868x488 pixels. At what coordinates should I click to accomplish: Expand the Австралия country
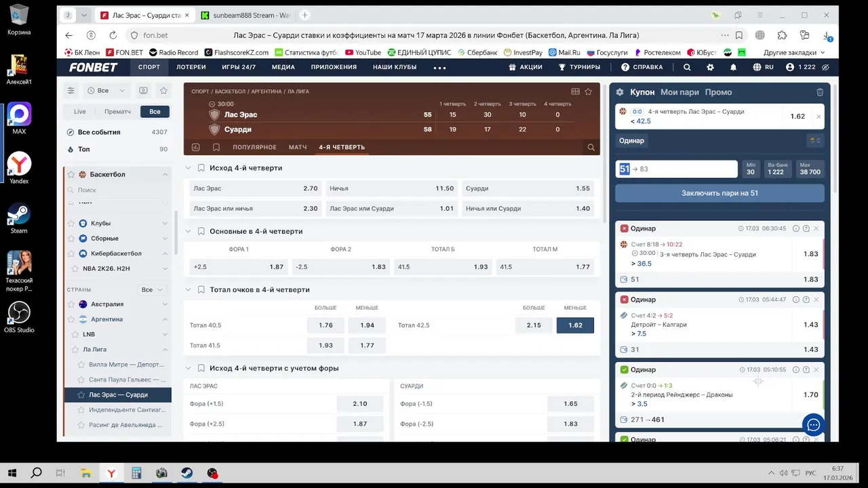point(165,304)
